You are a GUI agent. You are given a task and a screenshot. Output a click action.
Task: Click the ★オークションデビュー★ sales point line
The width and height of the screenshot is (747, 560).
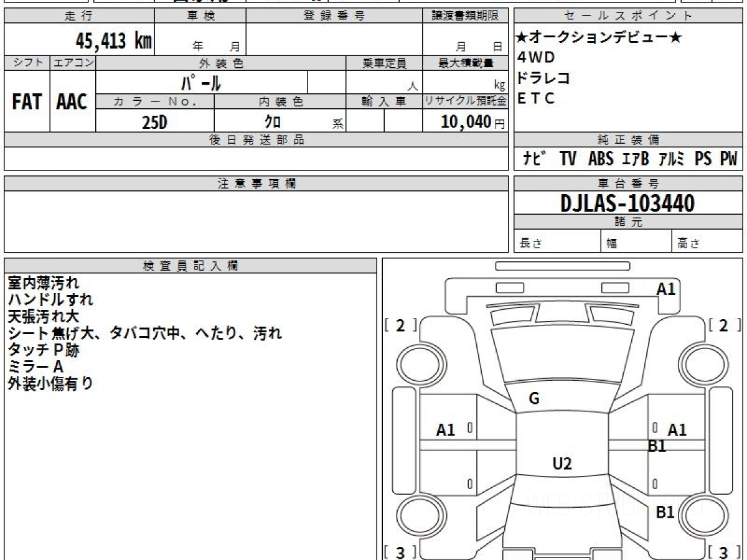pos(598,37)
